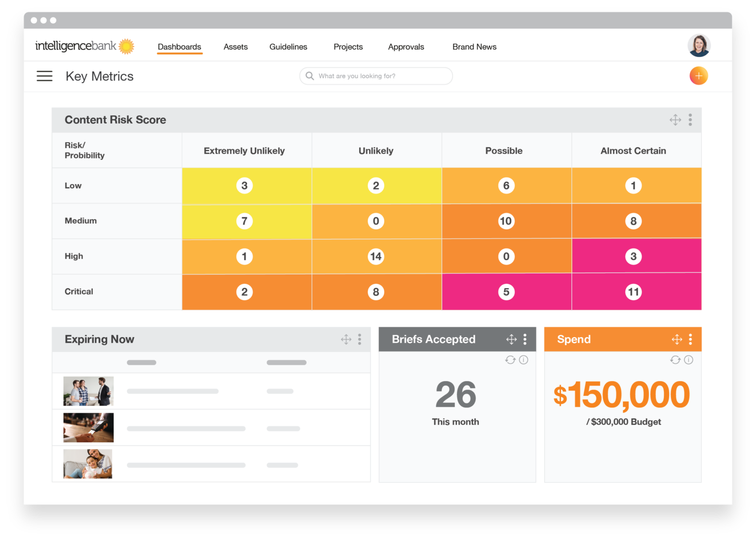Refresh the Spend widget
This screenshot has height=540, width=756.
click(x=675, y=360)
